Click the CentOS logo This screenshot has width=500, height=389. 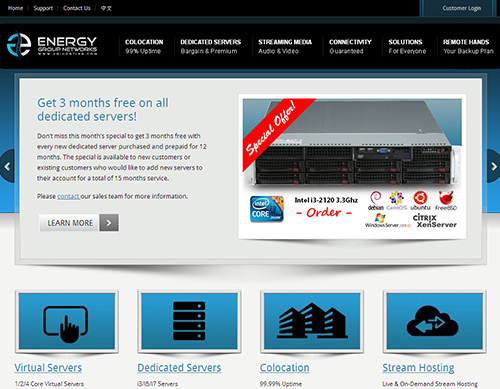pyautogui.click(x=397, y=200)
